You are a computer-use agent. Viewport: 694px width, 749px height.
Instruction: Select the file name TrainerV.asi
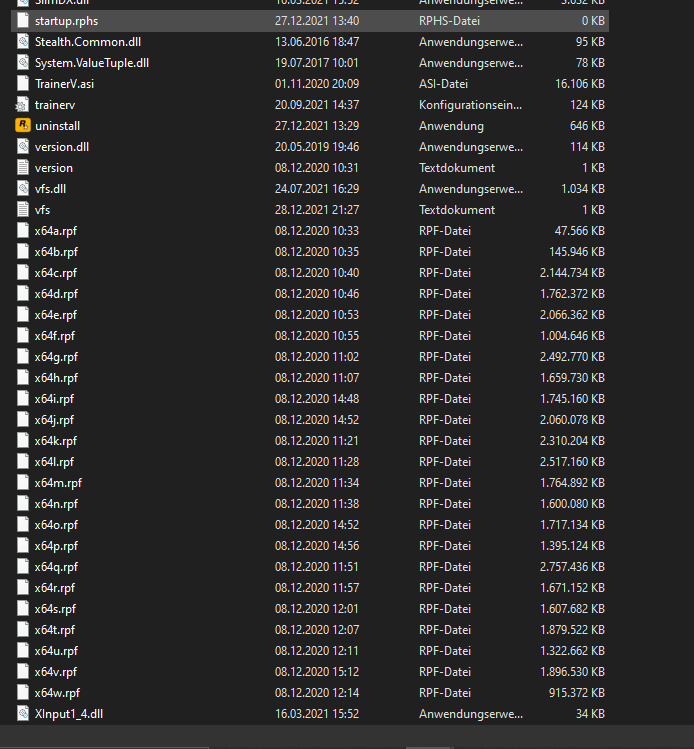point(64,84)
